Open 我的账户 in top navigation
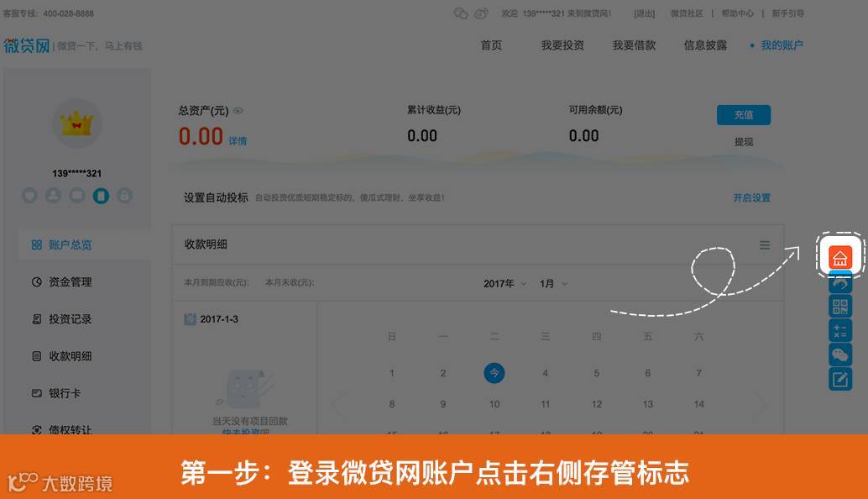This screenshot has width=868, height=499. tap(781, 45)
